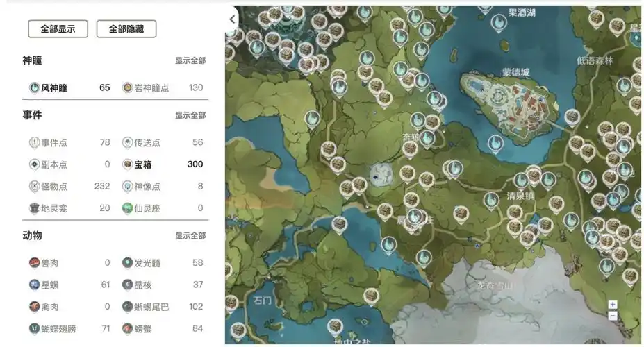644x347 pixels.
Task: Click the chest marker above 地中之盐 label
Action: 335,328
